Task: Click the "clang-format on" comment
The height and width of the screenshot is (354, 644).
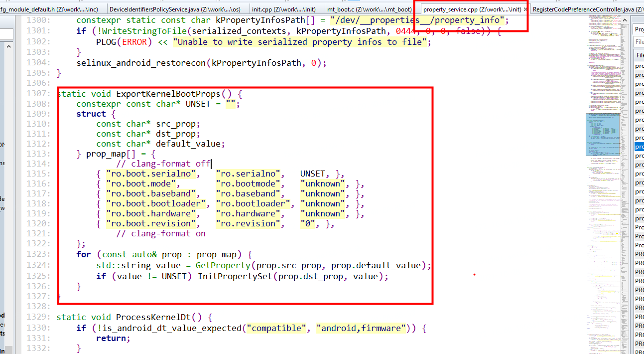Action: [161, 233]
